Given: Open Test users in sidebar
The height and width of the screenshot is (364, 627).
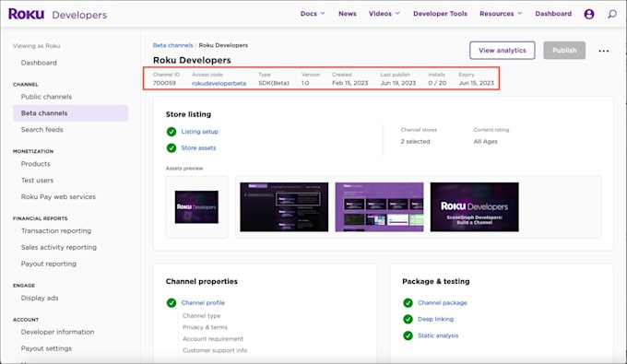Looking at the screenshot, I should click(37, 181).
